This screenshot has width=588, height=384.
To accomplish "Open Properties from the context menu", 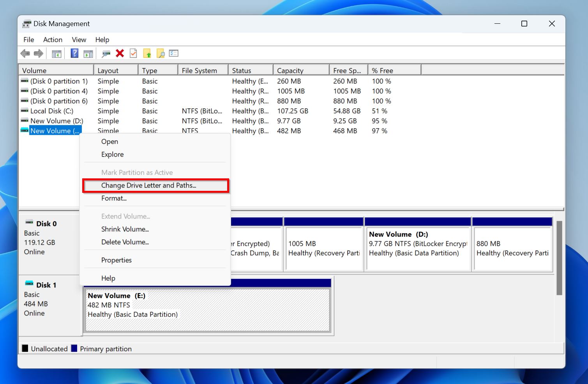I will pos(116,260).
